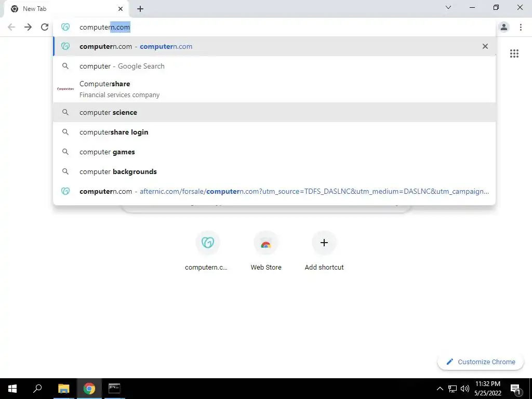Click the Chrome taskbar icon
Image resolution: width=532 pixels, height=399 pixels.
click(89, 389)
